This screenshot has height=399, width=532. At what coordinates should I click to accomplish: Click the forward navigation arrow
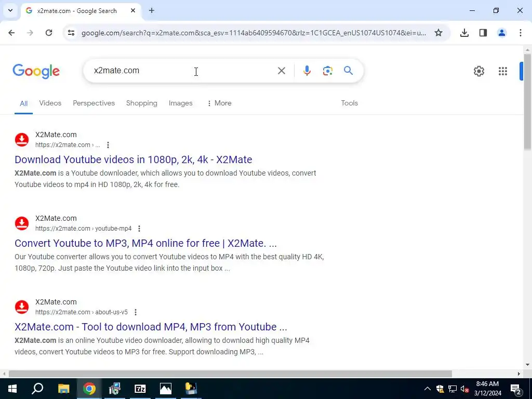click(x=30, y=33)
